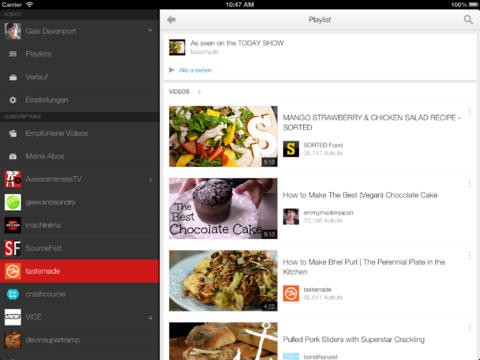Viewport: 480px width, 360px height.
Task: Go back using the back arrow icon
Action: 171,20
